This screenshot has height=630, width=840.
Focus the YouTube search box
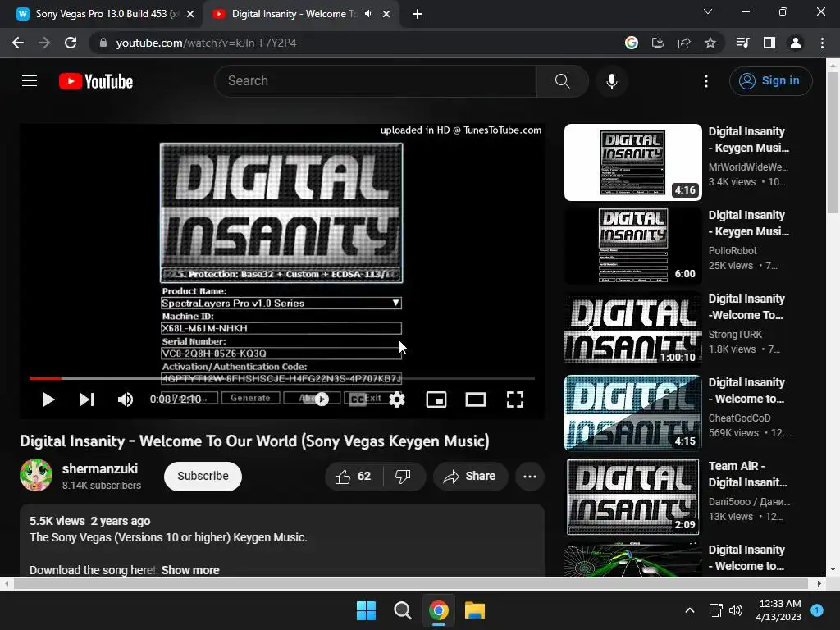coord(376,81)
